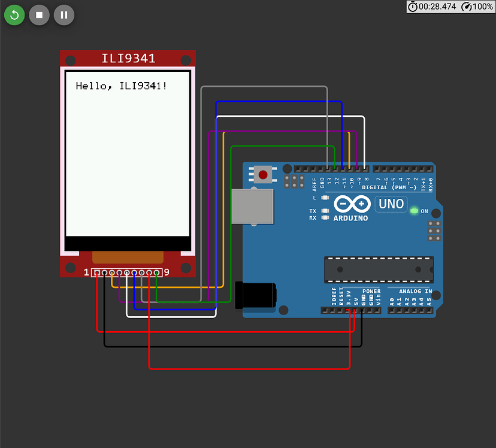Image resolution: width=496 pixels, height=448 pixels.
Task: Click the stopwatch icon next to elapsed time
Action: [x=413, y=7]
